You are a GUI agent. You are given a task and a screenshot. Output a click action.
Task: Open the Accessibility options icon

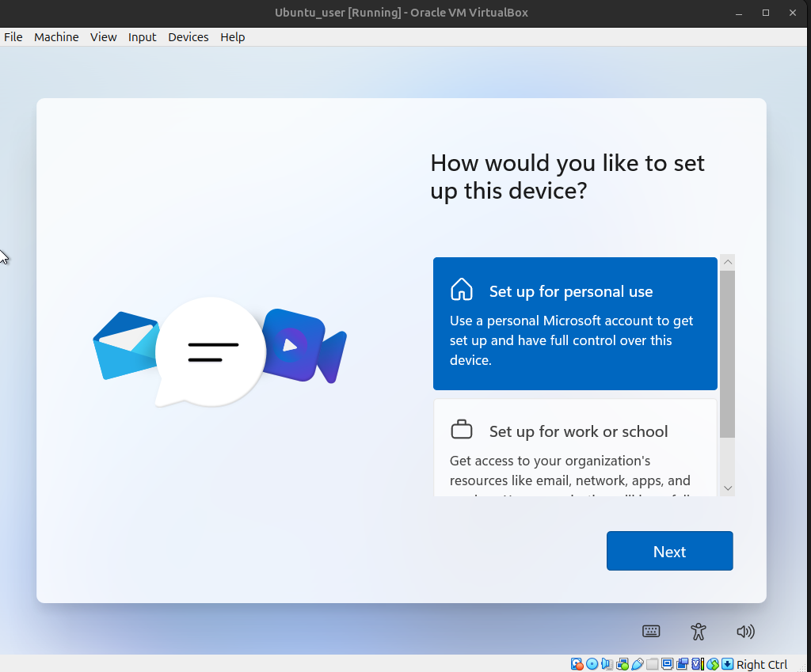pyautogui.click(x=699, y=631)
